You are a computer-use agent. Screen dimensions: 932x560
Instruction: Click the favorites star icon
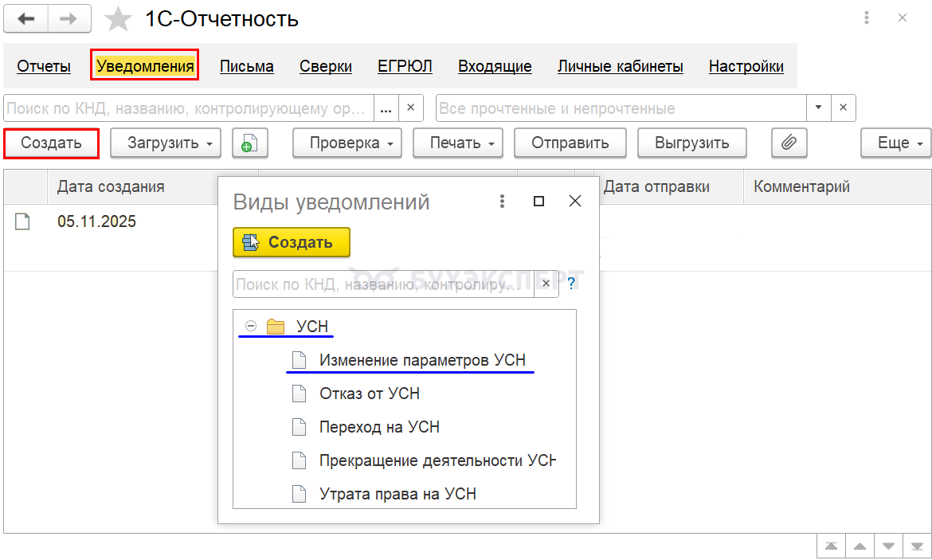[x=119, y=19]
